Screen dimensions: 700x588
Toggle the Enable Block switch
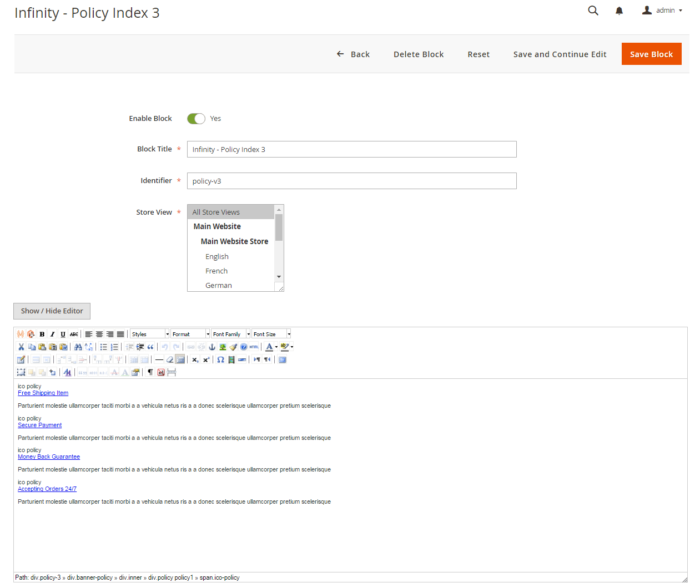pos(196,119)
